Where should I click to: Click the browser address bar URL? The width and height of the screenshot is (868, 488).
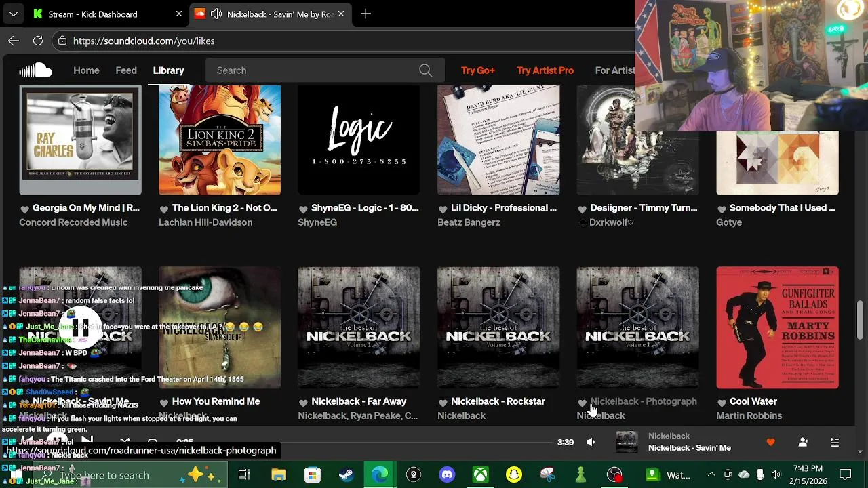tap(144, 41)
